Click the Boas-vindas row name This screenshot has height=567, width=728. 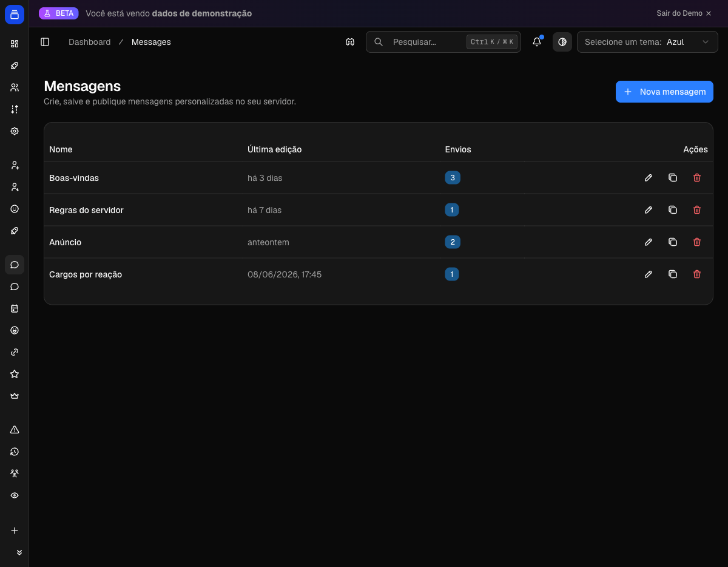click(74, 178)
